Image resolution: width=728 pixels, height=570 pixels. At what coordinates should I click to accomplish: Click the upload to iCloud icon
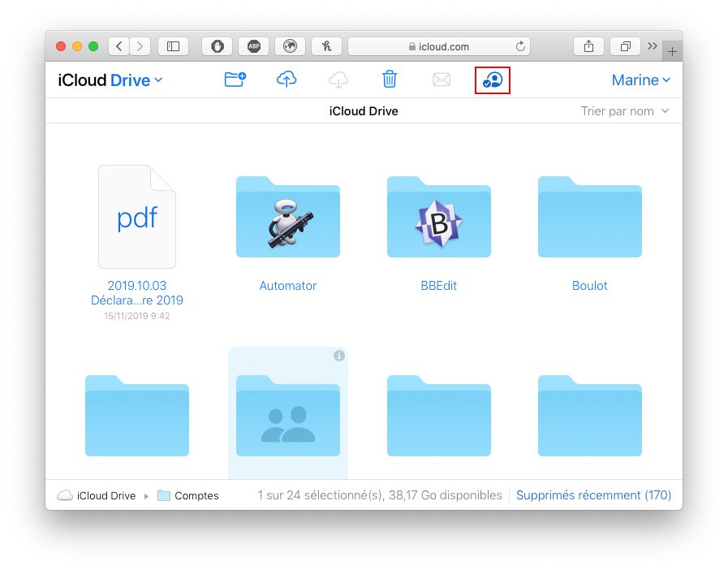click(286, 80)
